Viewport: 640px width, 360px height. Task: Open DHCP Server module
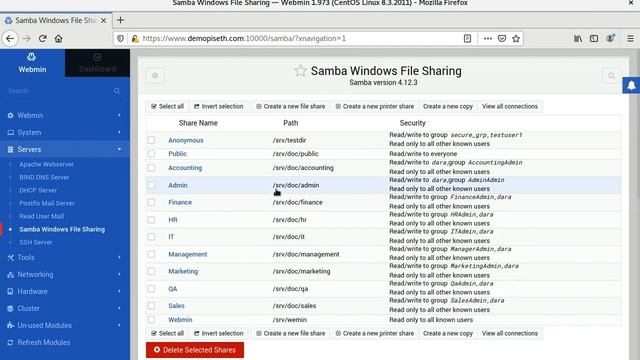click(x=38, y=190)
